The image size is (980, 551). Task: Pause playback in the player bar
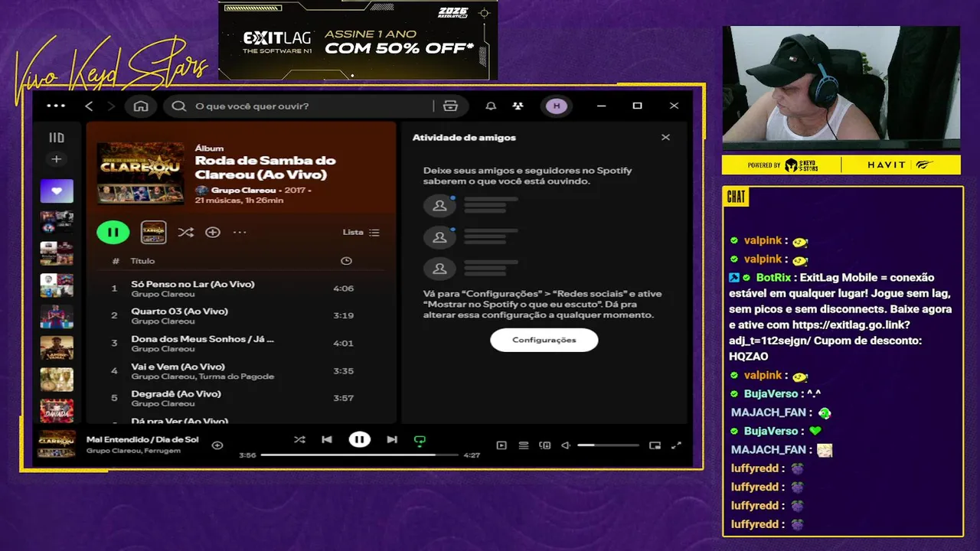[x=359, y=439]
